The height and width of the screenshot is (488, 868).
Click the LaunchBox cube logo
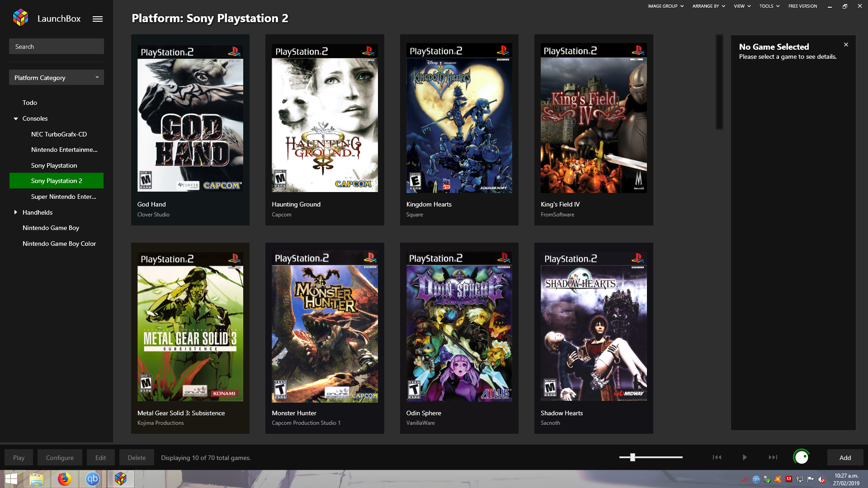click(x=20, y=18)
